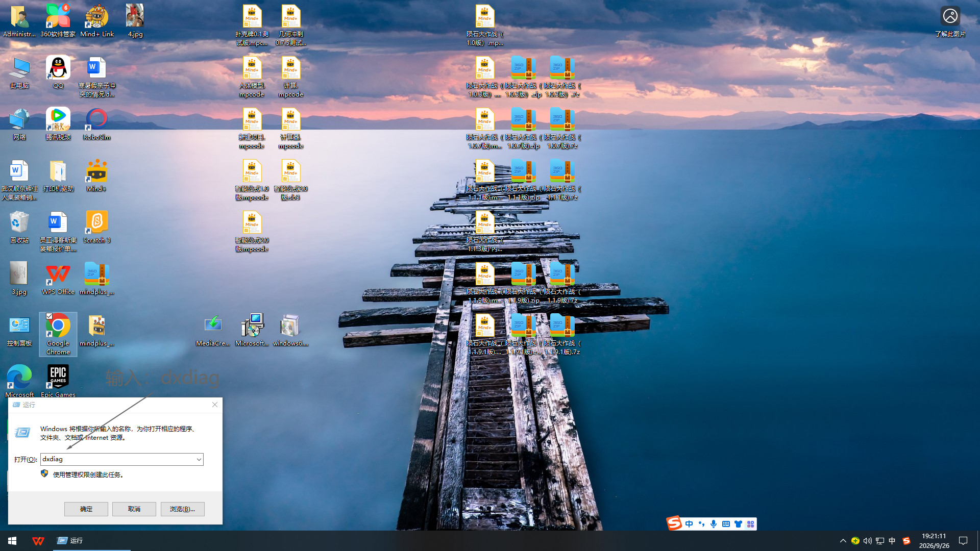
Task: Select 陨石大作战 1.0.7版 zip archive
Action: [x=523, y=129]
